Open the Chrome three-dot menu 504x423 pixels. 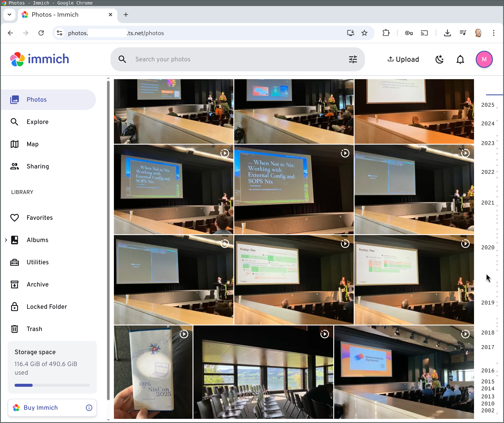coord(493,33)
